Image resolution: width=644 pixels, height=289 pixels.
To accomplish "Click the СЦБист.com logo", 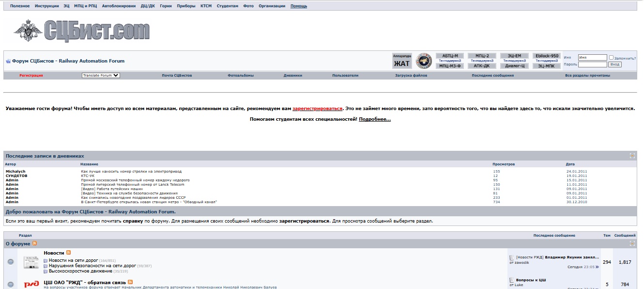I will tap(82, 31).
